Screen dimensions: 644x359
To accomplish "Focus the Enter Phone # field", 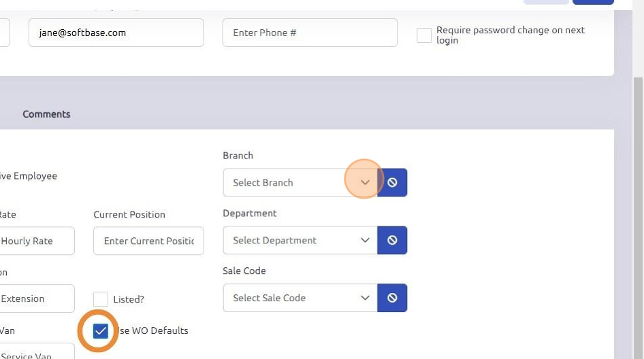I will pyautogui.click(x=310, y=33).
